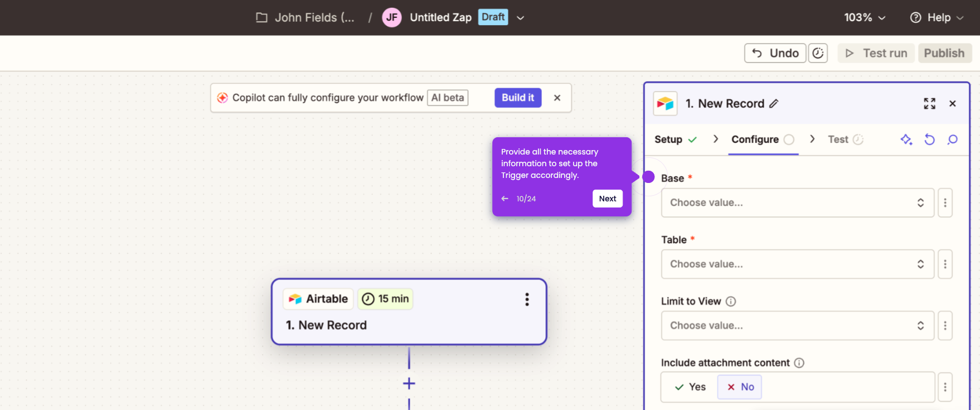Image resolution: width=980 pixels, height=410 pixels.
Task: Open the 103% zoom dropdown
Action: pos(865,17)
